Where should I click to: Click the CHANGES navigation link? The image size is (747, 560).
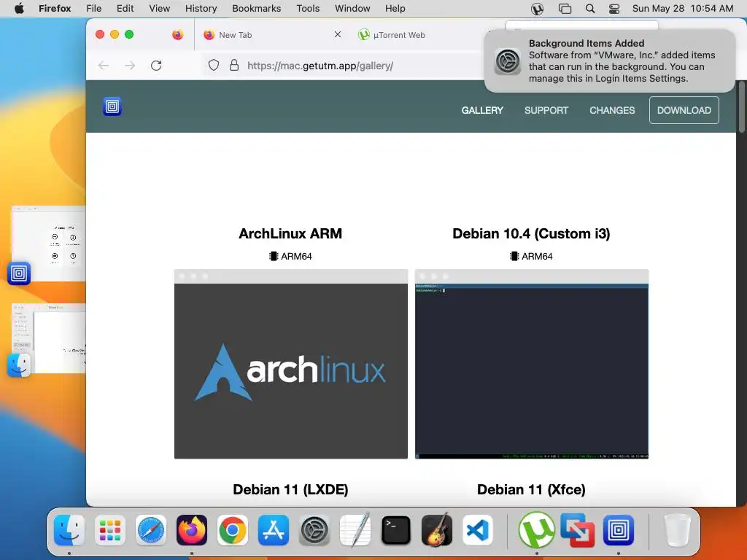pos(612,110)
